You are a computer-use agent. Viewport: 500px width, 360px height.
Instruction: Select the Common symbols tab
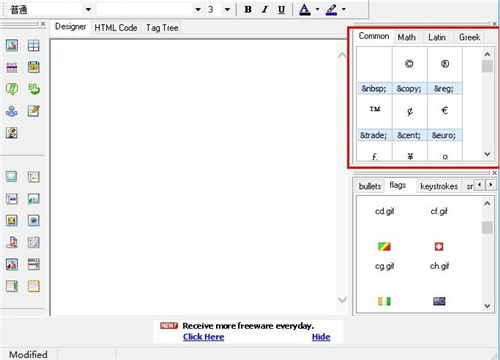click(374, 36)
